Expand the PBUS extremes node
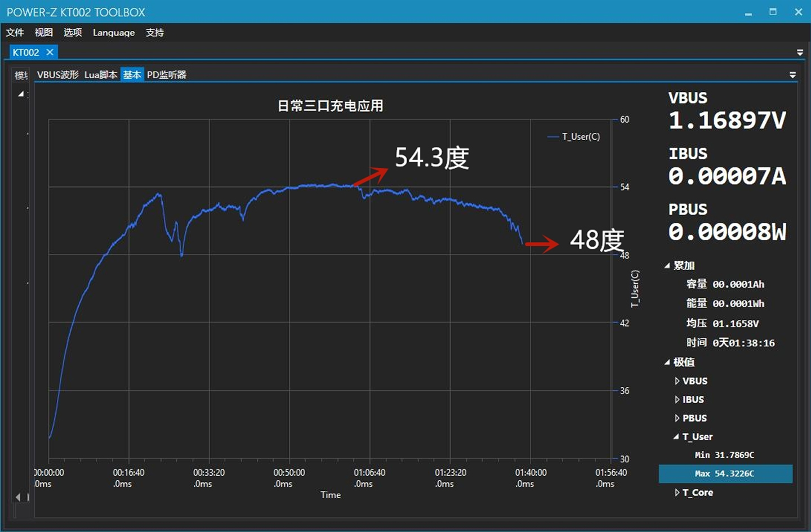 (x=677, y=418)
